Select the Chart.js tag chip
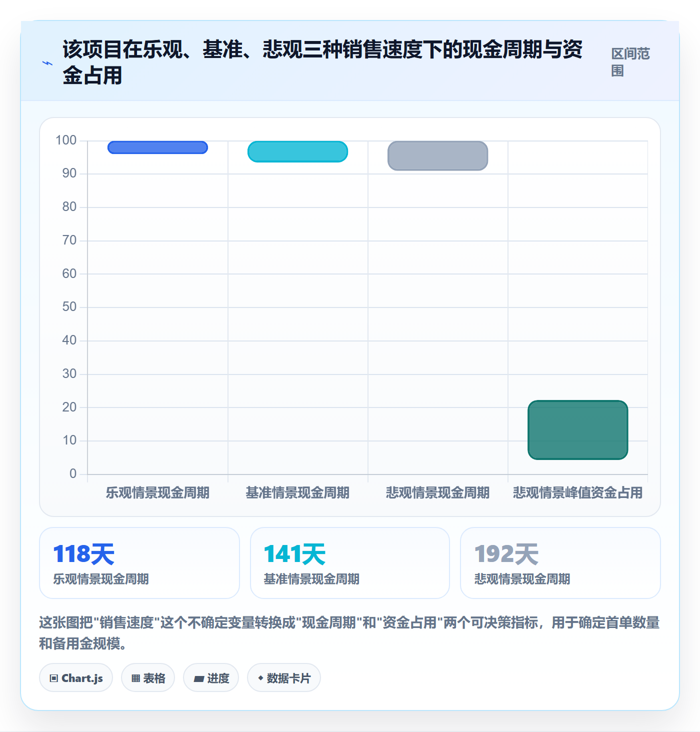700x732 pixels. click(x=76, y=677)
